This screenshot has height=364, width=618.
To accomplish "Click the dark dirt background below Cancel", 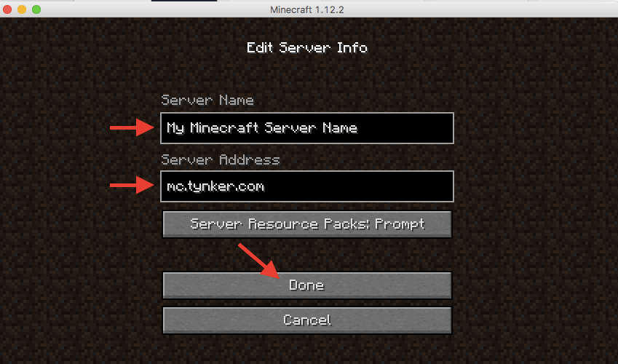I will (x=307, y=349).
